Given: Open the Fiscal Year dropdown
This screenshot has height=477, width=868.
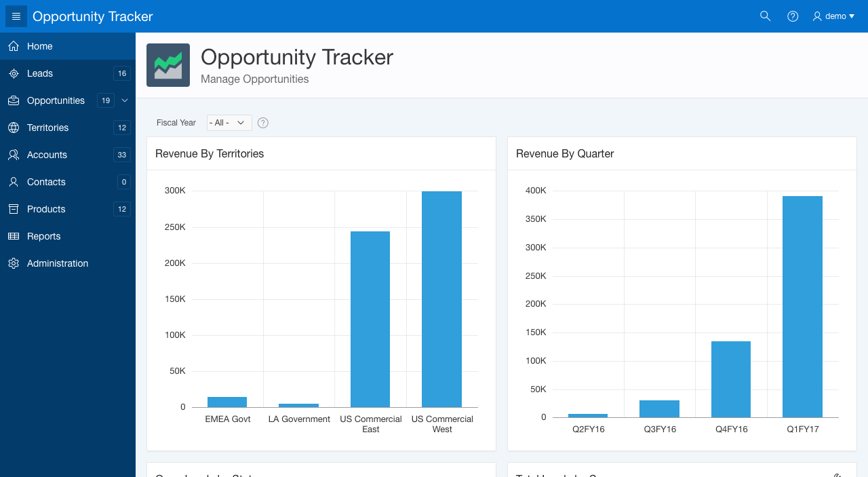Looking at the screenshot, I should click(x=229, y=123).
